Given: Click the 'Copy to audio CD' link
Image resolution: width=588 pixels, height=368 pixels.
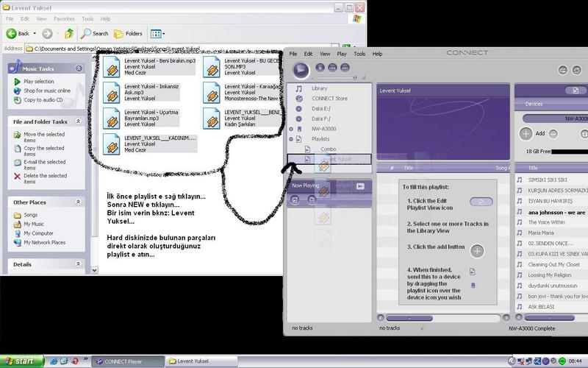Looking at the screenshot, I should 43,100.
